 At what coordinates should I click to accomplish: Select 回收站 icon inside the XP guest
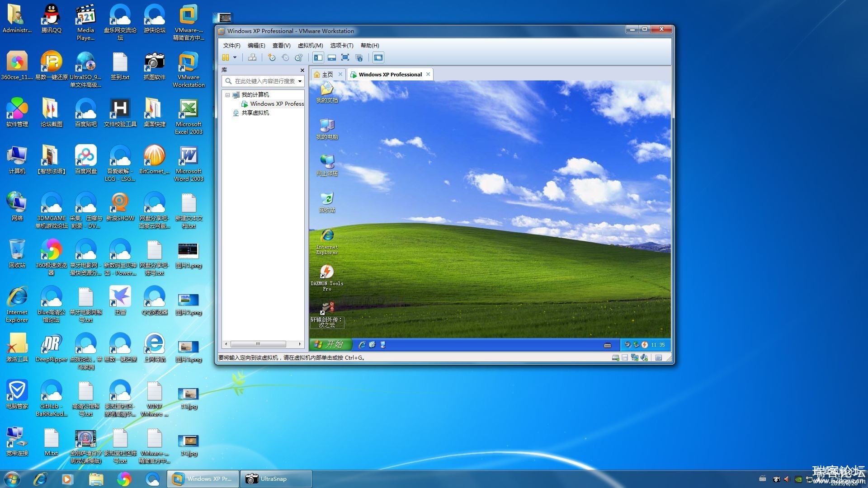tap(327, 202)
